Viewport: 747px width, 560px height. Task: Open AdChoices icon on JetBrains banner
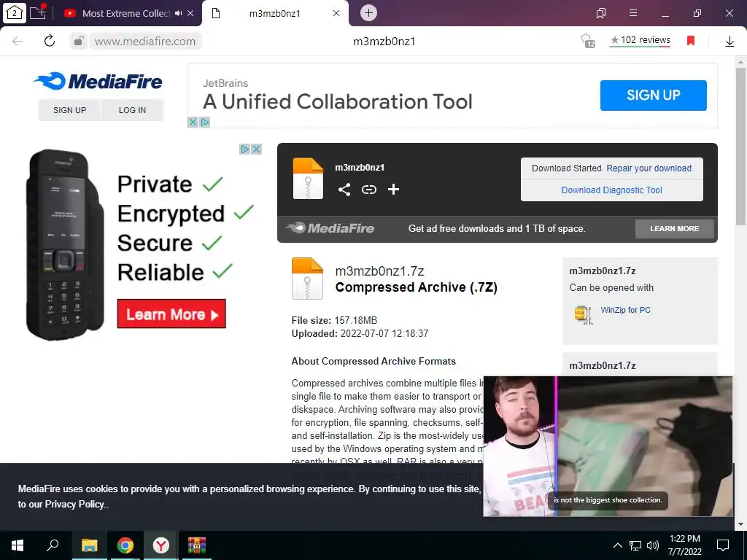pyautogui.click(x=205, y=122)
